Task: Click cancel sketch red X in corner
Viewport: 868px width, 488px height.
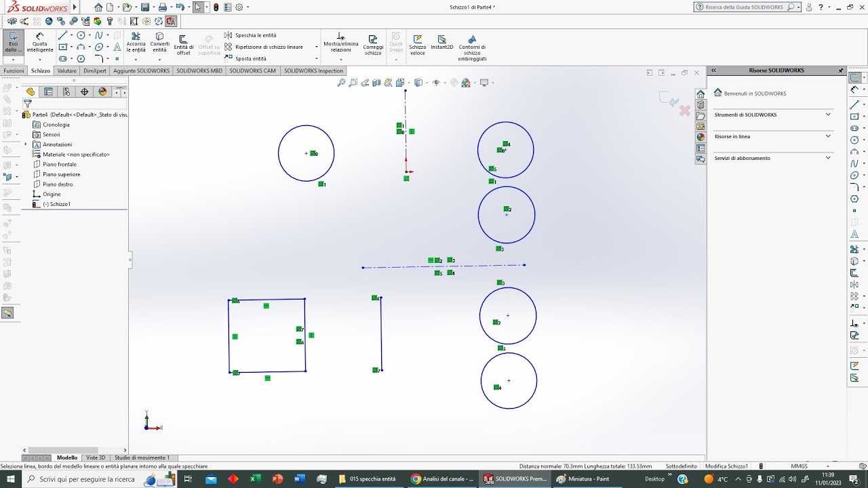Action: click(684, 110)
